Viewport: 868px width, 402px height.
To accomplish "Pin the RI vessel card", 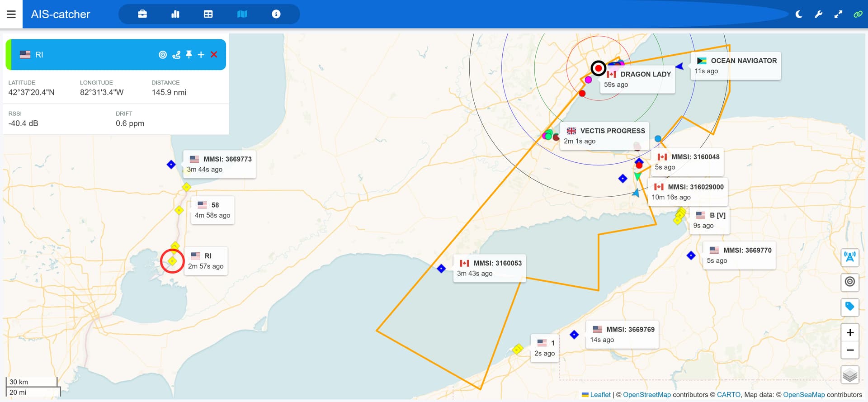I will (x=189, y=55).
